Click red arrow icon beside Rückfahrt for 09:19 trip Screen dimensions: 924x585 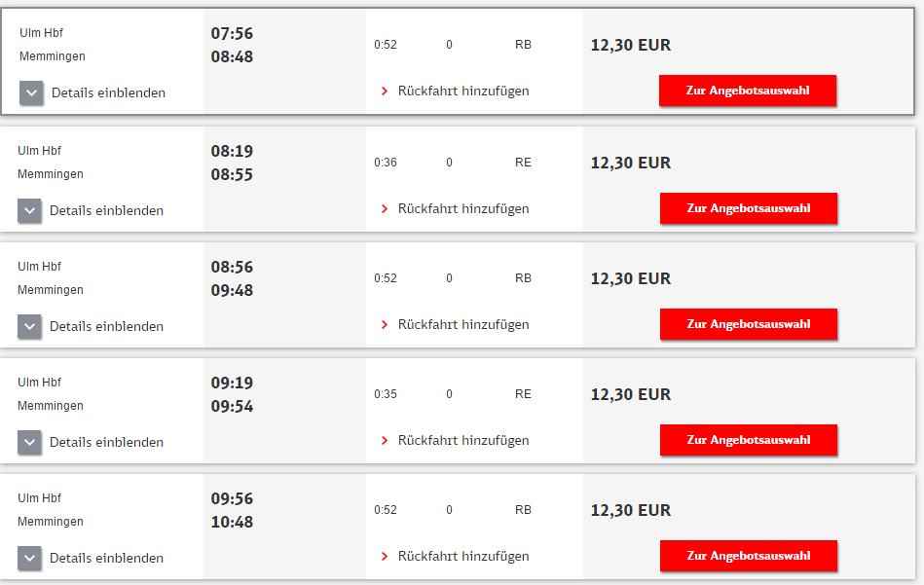point(385,441)
